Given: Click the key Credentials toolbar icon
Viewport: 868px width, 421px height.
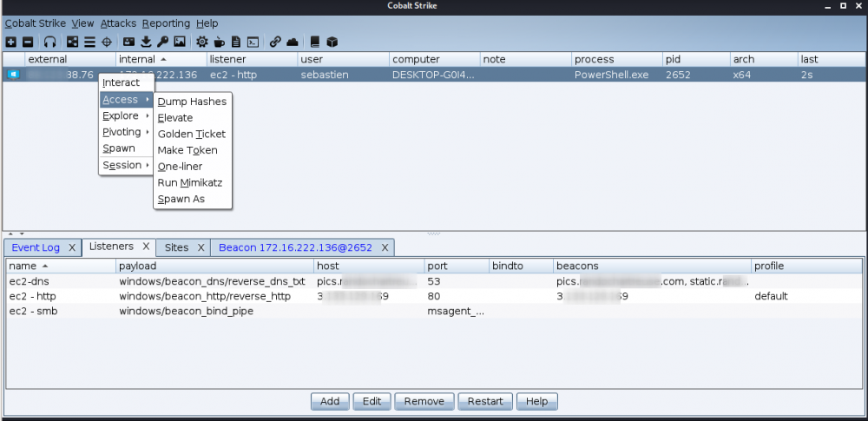Looking at the screenshot, I should pos(162,41).
